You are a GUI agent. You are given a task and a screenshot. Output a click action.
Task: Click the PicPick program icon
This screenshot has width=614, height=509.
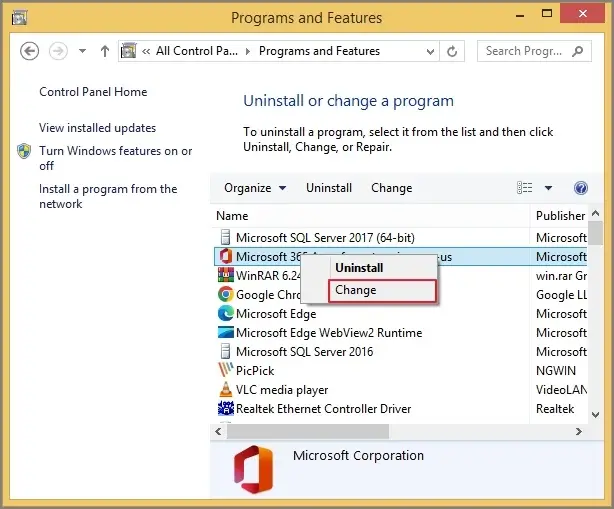226,370
